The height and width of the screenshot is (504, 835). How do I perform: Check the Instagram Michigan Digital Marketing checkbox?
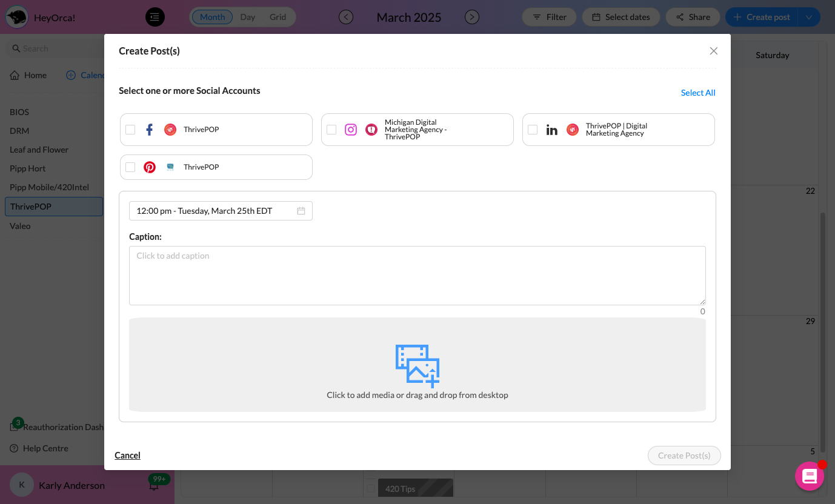tap(331, 130)
